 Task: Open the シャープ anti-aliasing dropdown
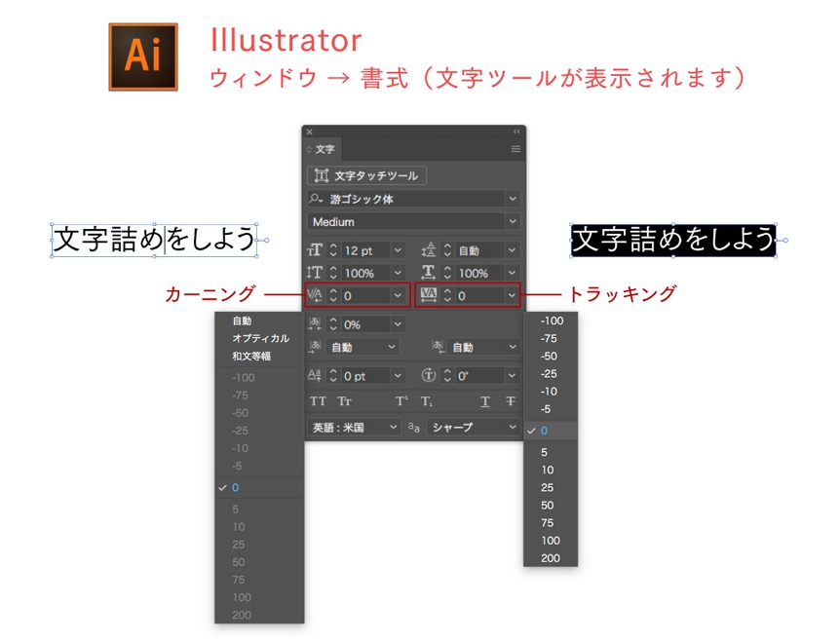(473, 427)
